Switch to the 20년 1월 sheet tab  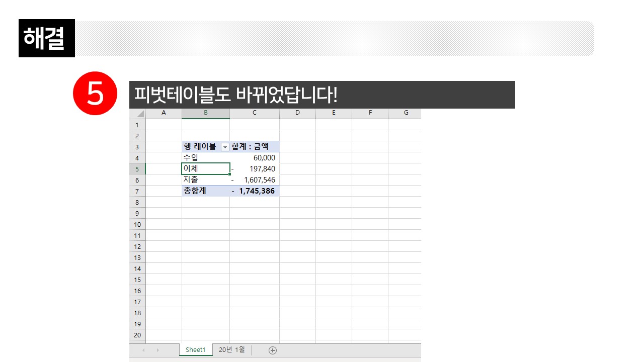point(232,350)
